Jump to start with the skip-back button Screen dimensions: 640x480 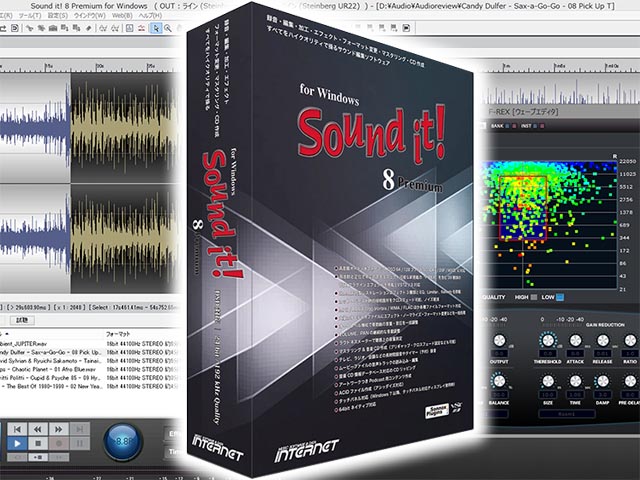click(x=17, y=429)
